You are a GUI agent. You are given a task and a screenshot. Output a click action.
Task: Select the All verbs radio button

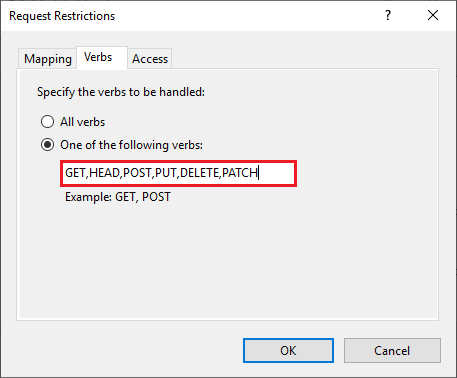click(x=47, y=122)
